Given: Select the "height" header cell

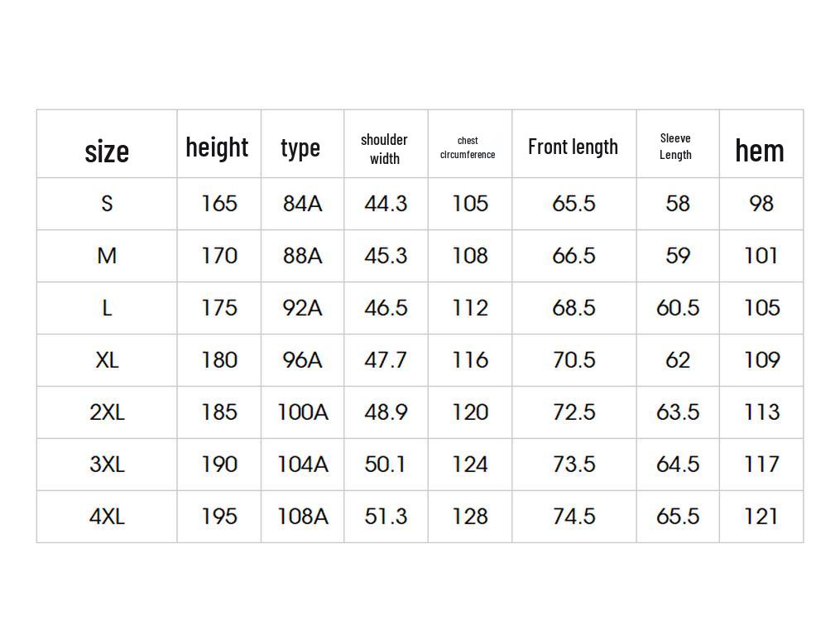Looking at the screenshot, I should 217,147.
